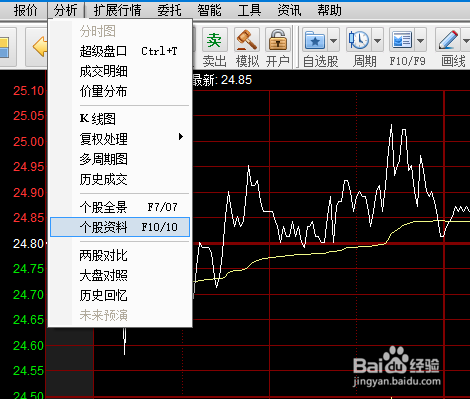Viewport: 470px width, 399px height.
Task: Open the 复权处理 submenu arrow
Action: 181,137
